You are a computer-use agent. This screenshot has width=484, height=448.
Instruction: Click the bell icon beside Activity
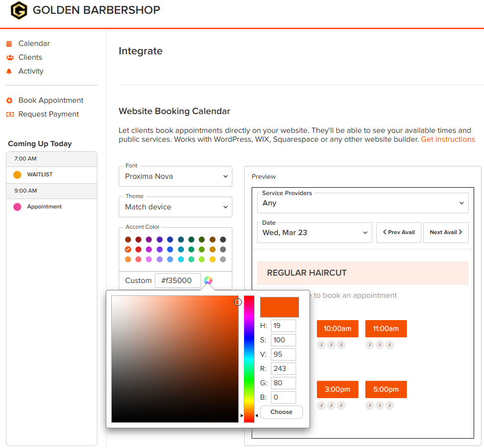[x=9, y=71]
